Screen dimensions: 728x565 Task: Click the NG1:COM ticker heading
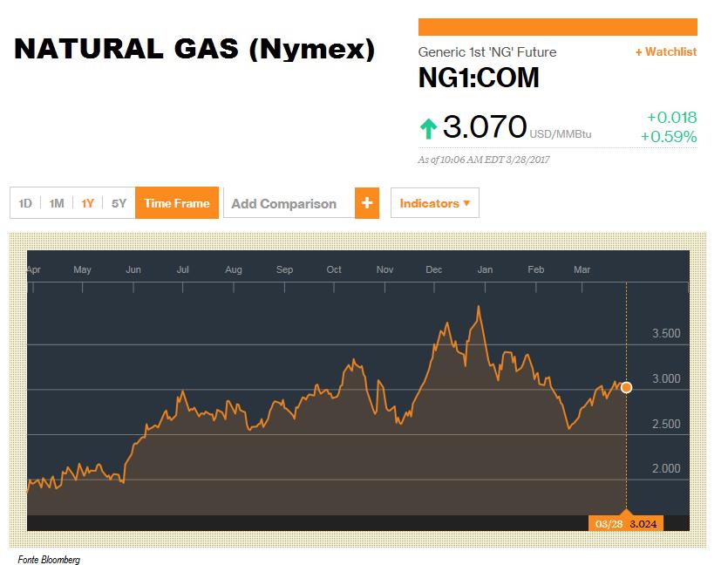pos(479,78)
